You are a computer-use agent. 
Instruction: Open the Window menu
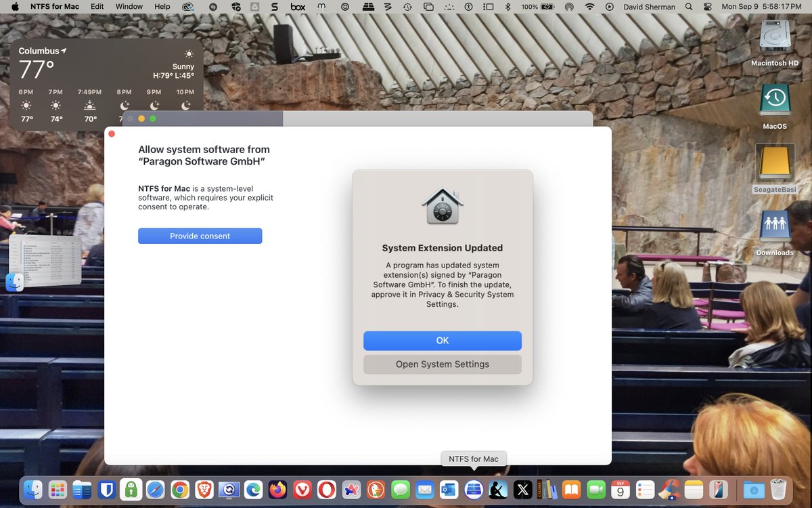(129, 7)
